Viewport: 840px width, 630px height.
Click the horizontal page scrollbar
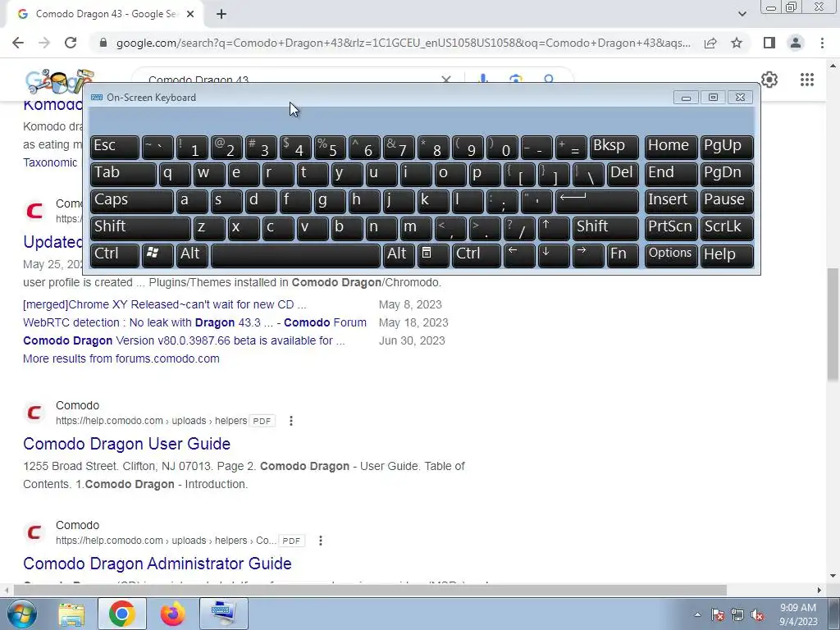[x=370, y=590]
